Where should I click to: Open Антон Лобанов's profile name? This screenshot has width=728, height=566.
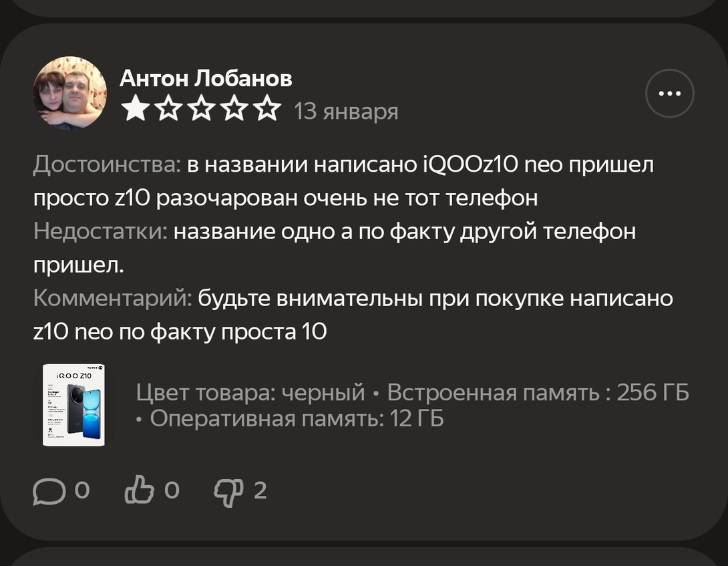click(x=206, y=78)
